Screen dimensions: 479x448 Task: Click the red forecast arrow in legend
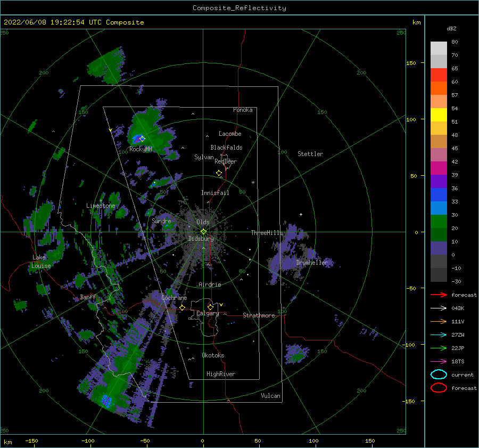click(x=439, y=295)
